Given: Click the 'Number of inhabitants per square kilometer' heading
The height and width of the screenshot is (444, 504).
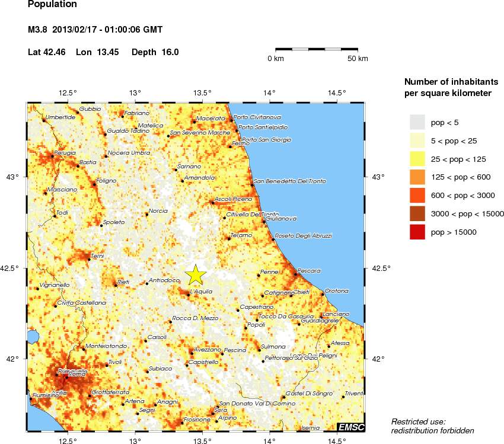Looking at the screenshot, I should click(x=451, y=87).
